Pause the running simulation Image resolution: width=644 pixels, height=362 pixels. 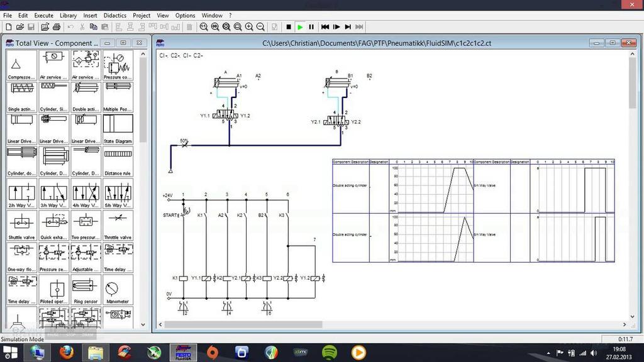311,27
